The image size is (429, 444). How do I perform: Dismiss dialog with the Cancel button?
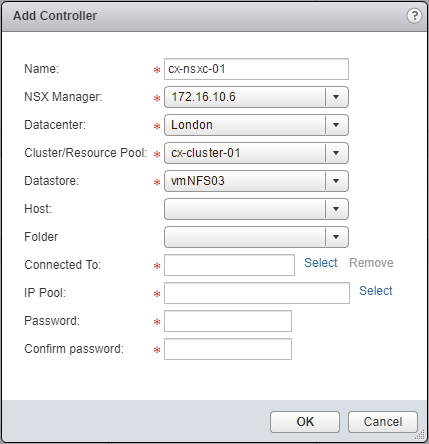(383, 422)
